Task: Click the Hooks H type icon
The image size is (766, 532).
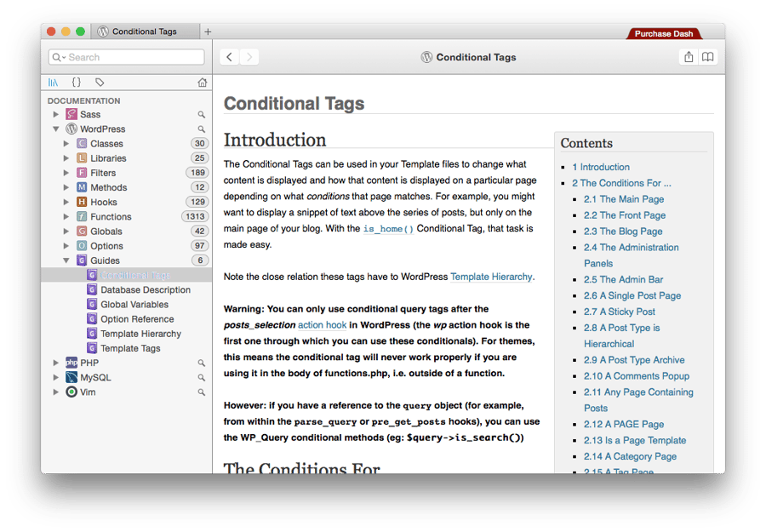Action: [x=82, y=202]
